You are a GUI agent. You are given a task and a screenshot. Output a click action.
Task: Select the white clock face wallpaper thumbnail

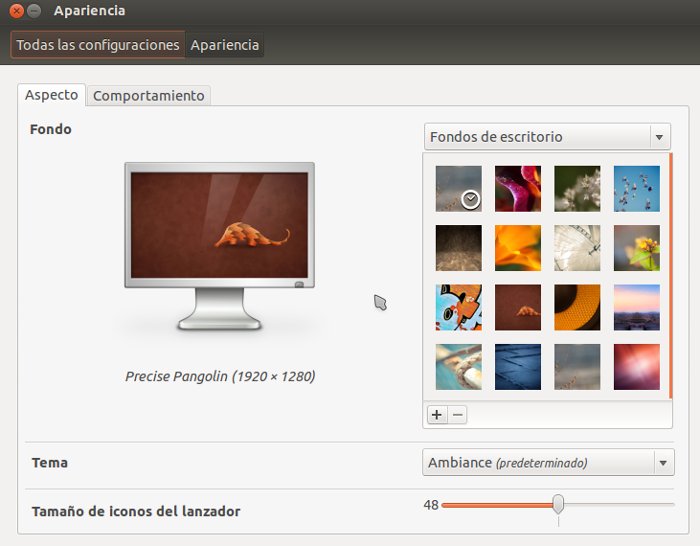(577, 248)
